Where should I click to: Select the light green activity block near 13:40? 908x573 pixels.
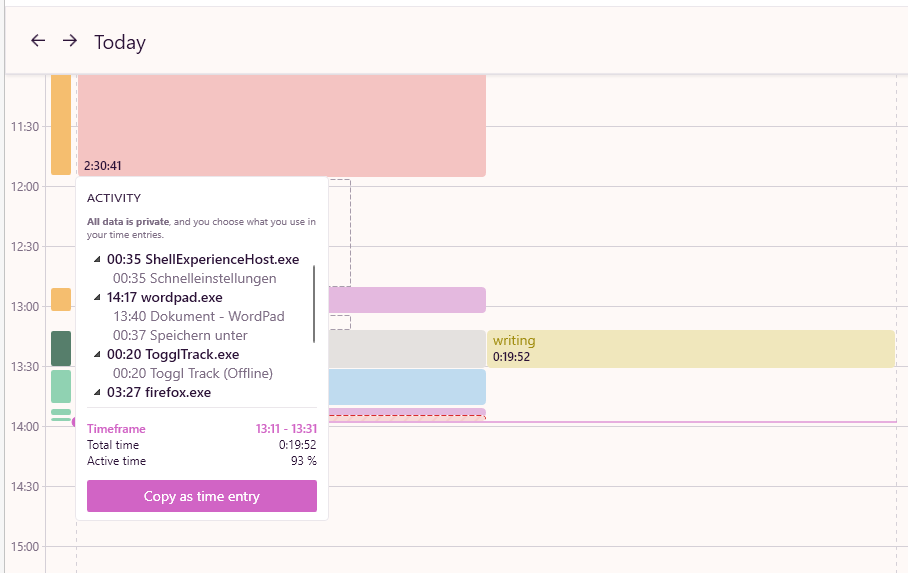61,386
